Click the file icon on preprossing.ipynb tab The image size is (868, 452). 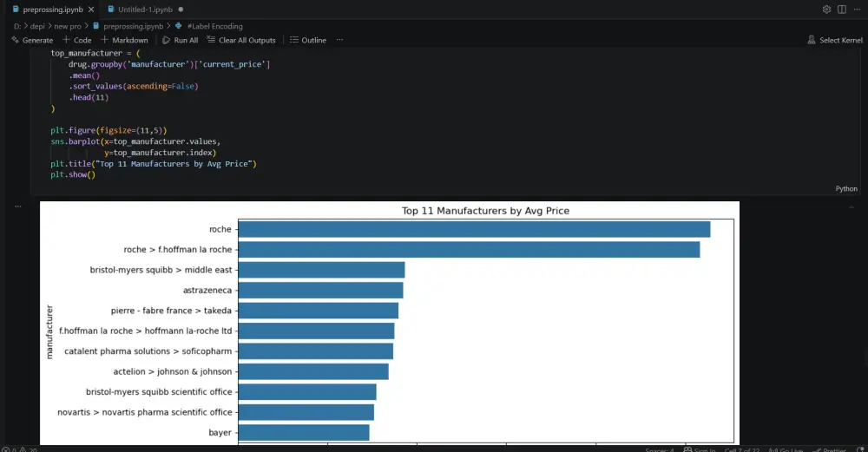tap(16, 10)
